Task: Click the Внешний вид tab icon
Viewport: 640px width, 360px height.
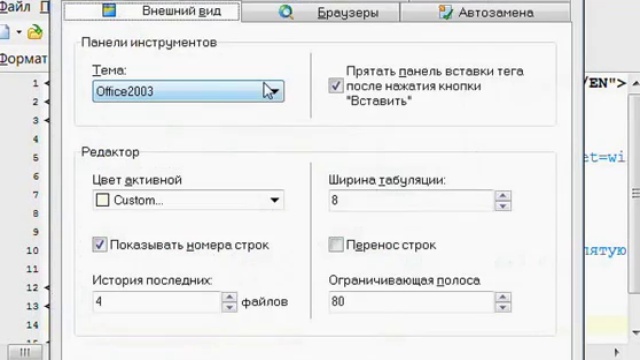Action: coord(109,10)
